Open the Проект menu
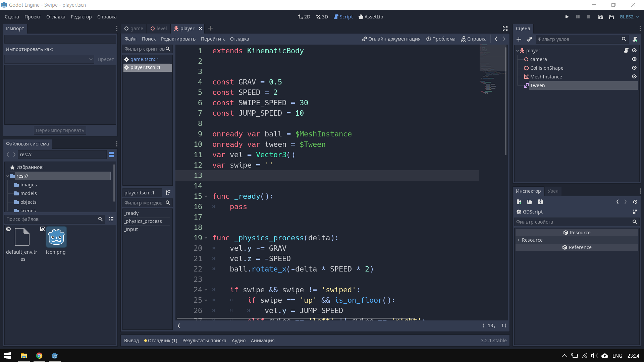The width and height of the screenshot is (644, 362). [x=33, y=16]
